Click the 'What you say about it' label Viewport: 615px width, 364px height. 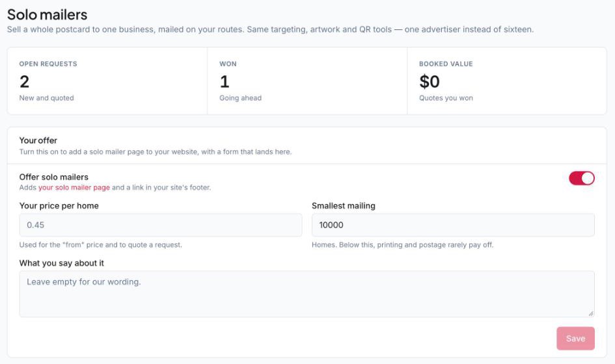click(62, 263)
